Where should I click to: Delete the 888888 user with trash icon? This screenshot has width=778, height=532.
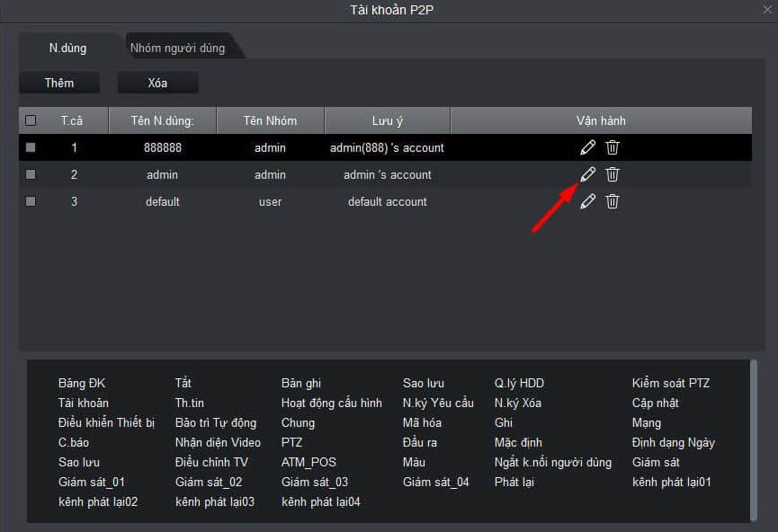[x=613, y=147]
